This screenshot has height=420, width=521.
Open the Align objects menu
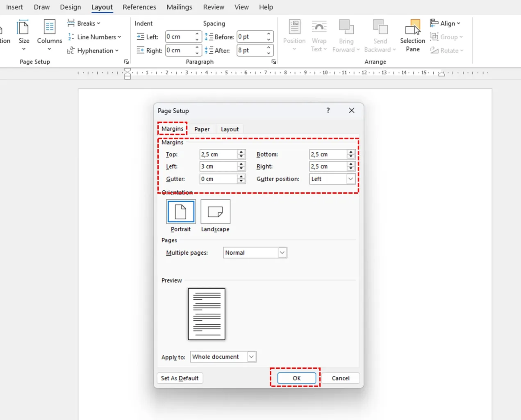[445, 23]
